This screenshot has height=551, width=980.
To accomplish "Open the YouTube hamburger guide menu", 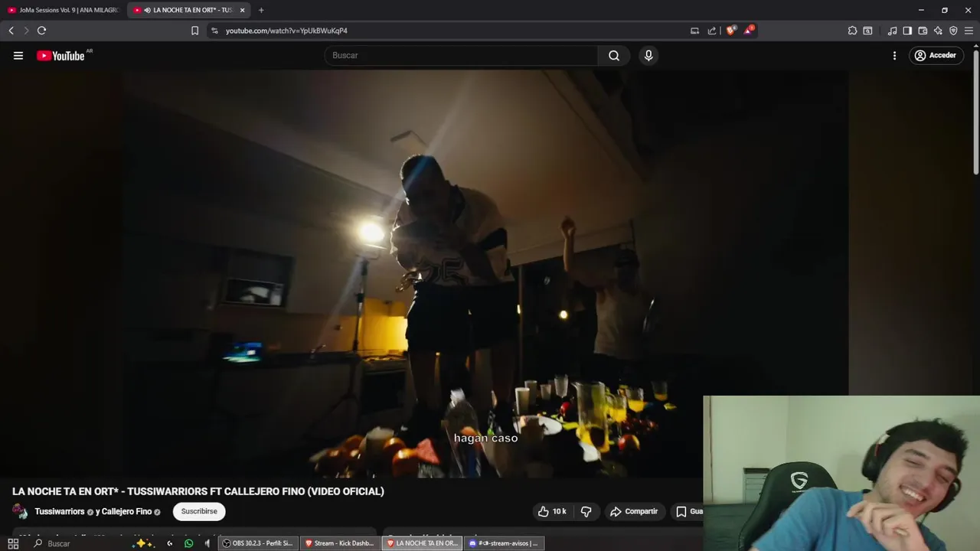I will pyautogui.click(x=18, y=56).
